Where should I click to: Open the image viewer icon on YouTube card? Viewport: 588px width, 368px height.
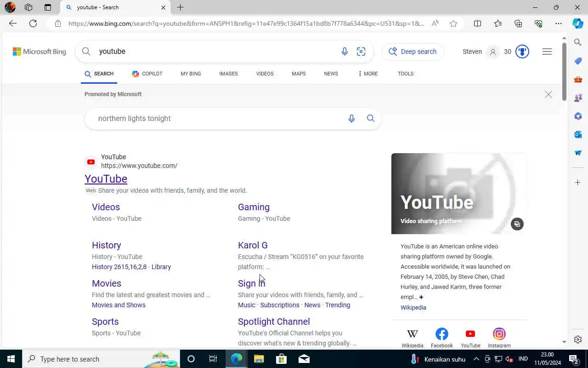[517, 224]
